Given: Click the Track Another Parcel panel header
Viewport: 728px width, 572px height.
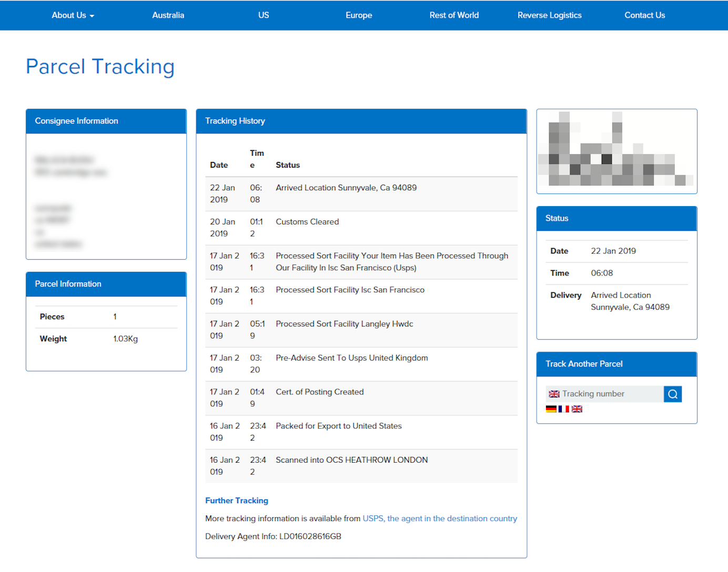Looking at the screenshot, I should coord(616,364).
